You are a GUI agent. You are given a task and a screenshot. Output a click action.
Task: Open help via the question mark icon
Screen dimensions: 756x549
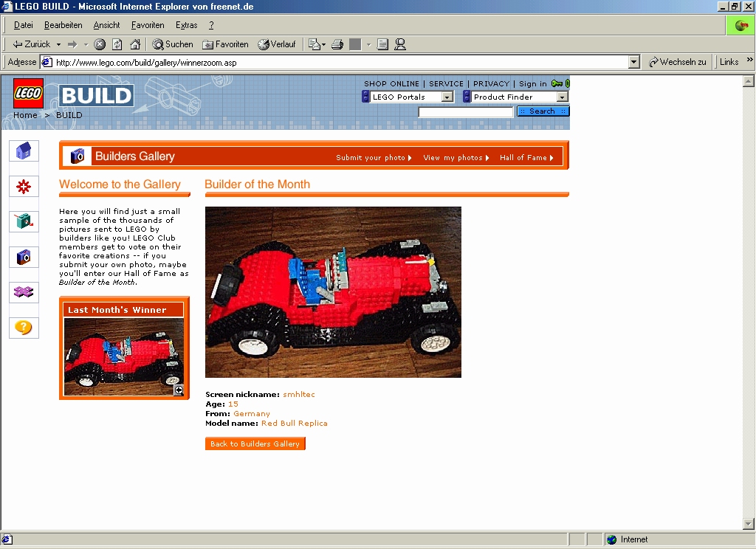pyautogui.click(x=24, y=328)
